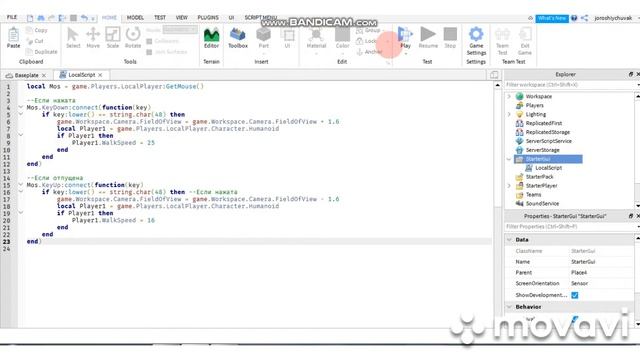
Task: Click the script split-view icon above editor
Action: (x=494, y=75)
